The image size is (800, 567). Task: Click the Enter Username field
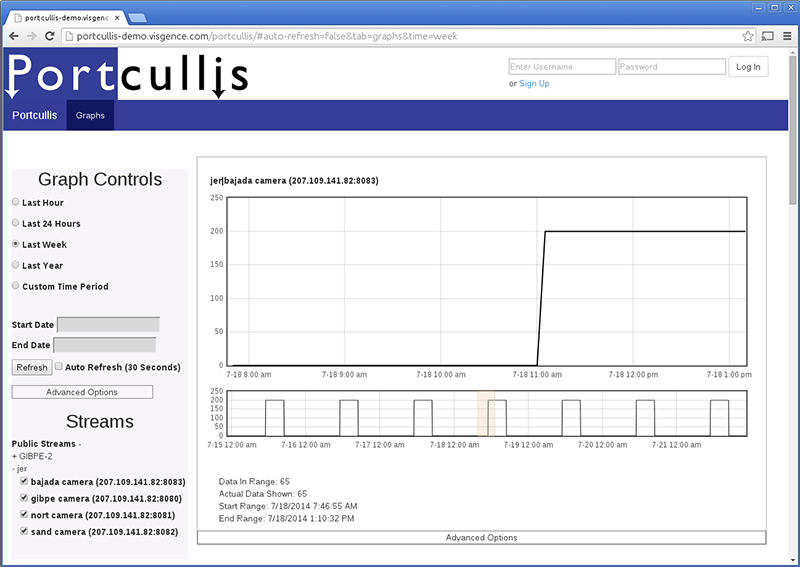pos(562,67)
